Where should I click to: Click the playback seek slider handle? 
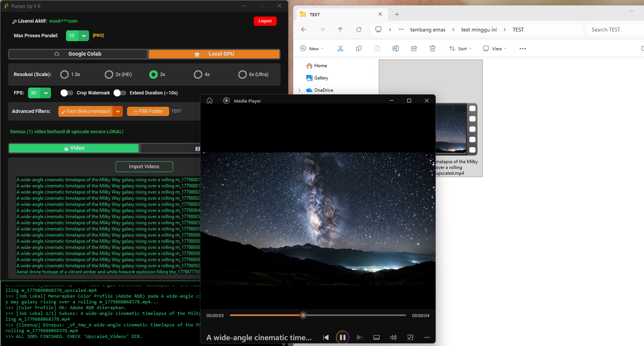click(303, 315)
